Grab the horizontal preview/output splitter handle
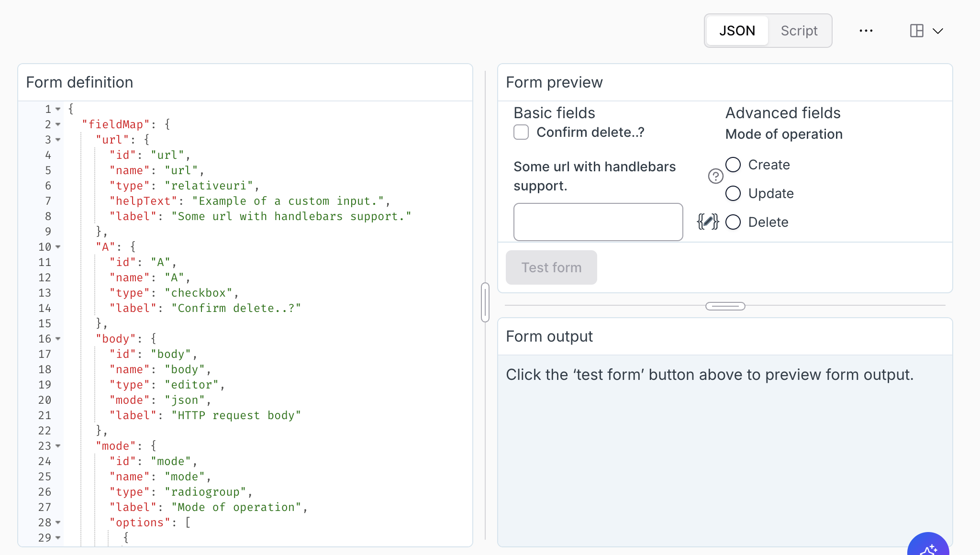The image size is (980, 555). 725,306
